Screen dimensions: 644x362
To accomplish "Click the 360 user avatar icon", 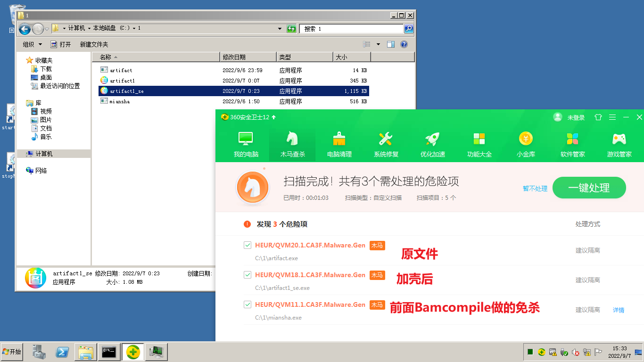I will click(558, 117).
